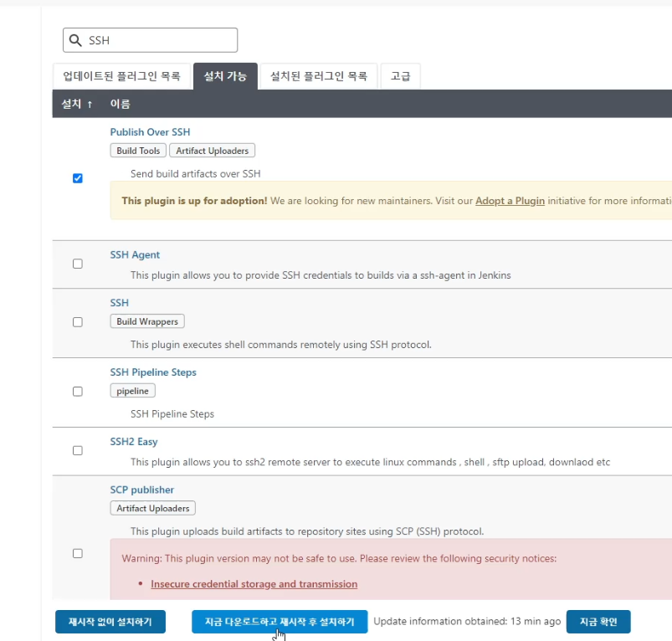The height and width of the screenshot is (641, 672).
Task: Enable the SSH2 Easy plugin checkbox
Action: [x=78, y=450]
